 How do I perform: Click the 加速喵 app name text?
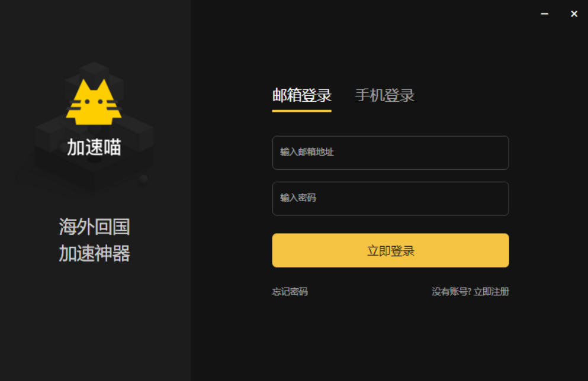pyautogui.click(x=94, y=147)
